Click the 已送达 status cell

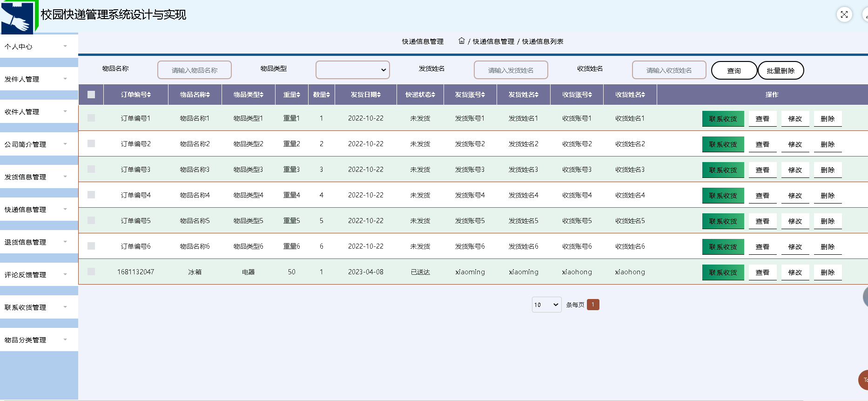pyautogui.click(x=420, y=272)
